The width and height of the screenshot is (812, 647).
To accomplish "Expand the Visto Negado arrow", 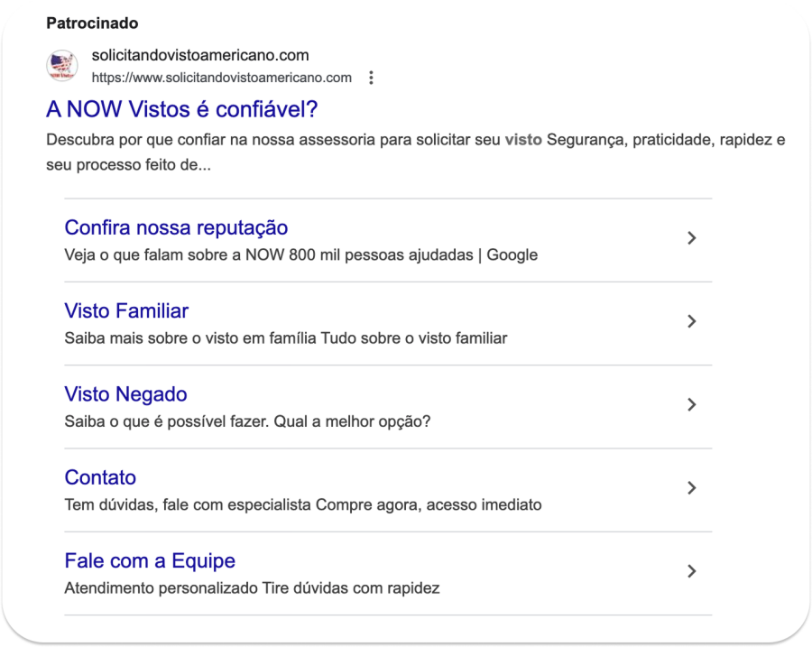I will point(692,404).
